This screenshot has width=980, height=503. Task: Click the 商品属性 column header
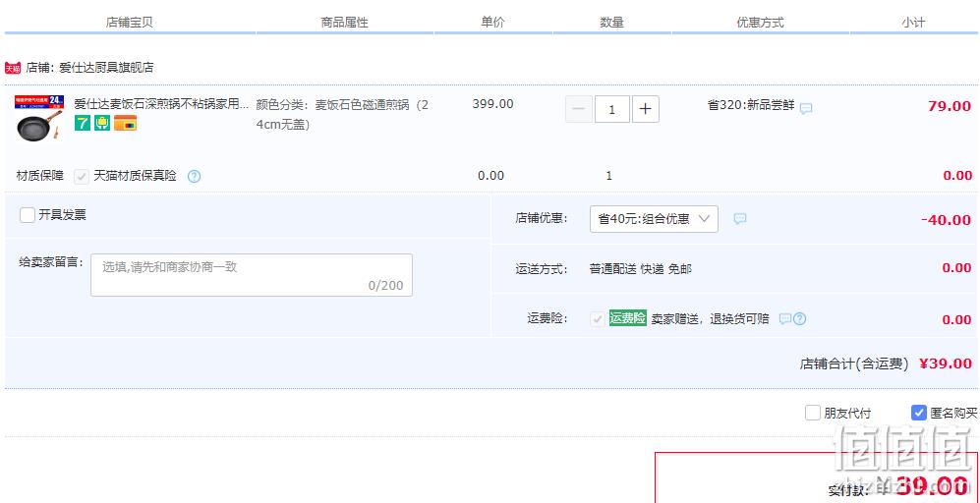coord(344,23)
